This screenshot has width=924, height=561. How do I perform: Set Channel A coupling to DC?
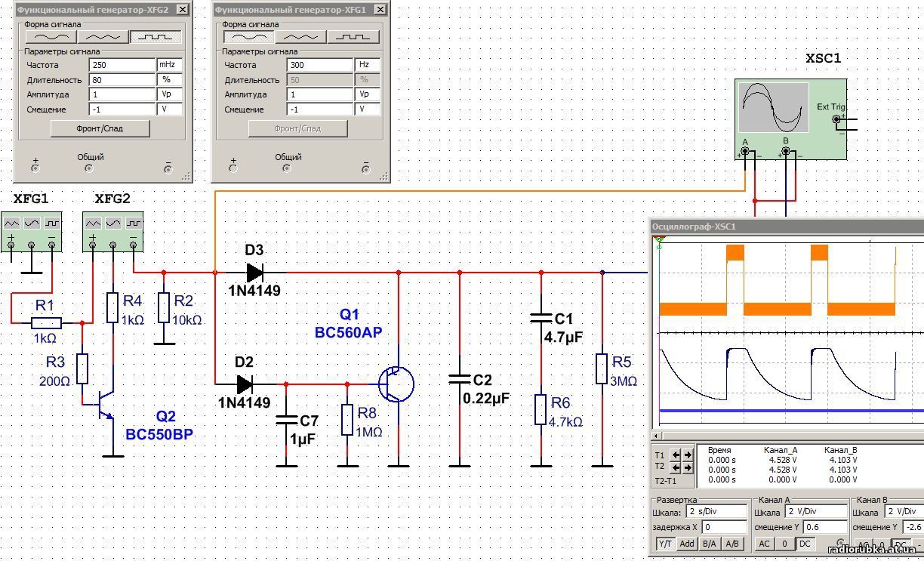(x=805, y=544)
